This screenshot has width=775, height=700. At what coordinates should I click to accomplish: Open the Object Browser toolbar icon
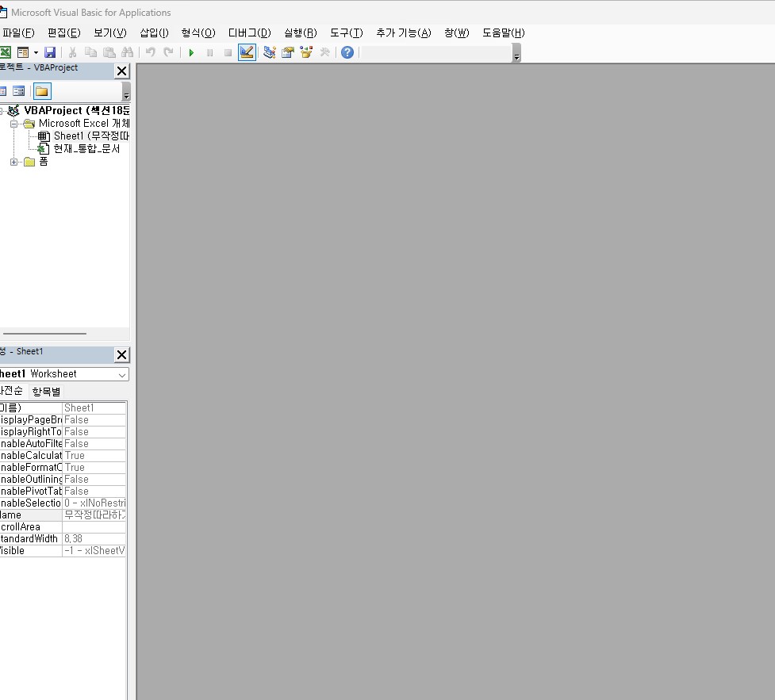coord(305,52)
